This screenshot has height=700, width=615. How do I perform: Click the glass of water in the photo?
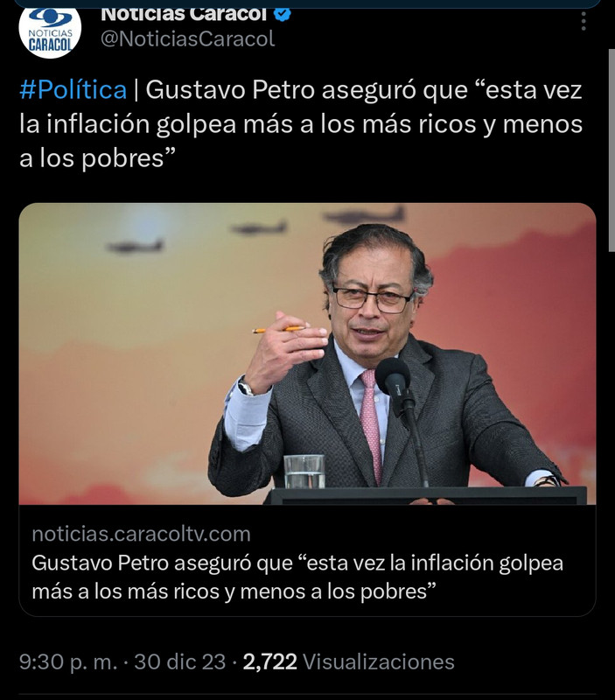(x=304, y=471)
